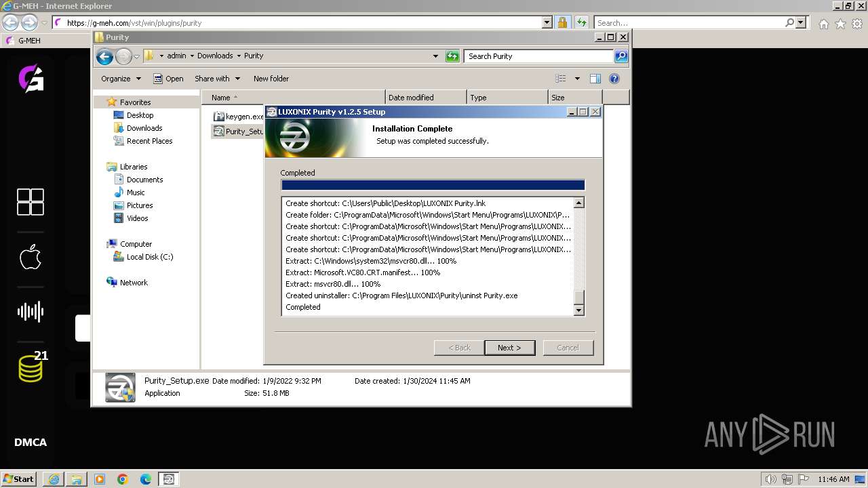The image size is (868, 488).
Task: Click the database icon with badge 21
Action: click(x=31, y=367)
